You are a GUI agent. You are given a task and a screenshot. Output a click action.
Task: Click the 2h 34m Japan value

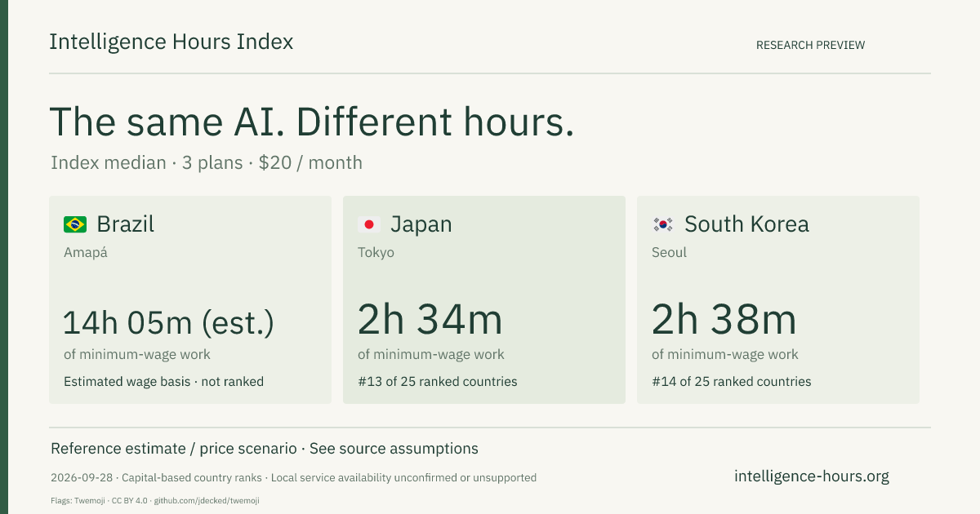coord(430,320)
